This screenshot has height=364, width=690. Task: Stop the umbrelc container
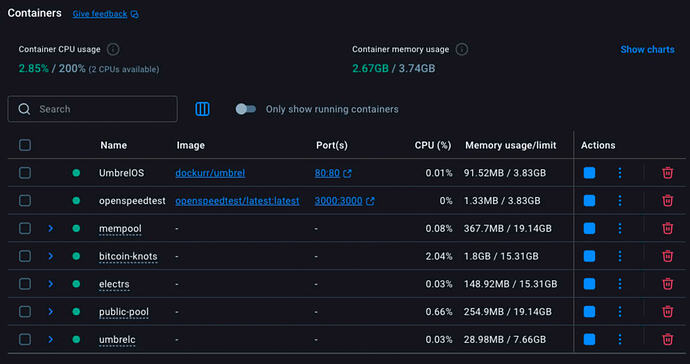(x=589, y=339)
